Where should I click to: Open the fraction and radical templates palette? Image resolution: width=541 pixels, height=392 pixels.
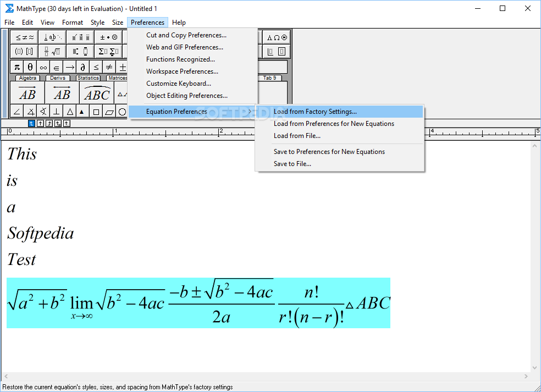52,52
